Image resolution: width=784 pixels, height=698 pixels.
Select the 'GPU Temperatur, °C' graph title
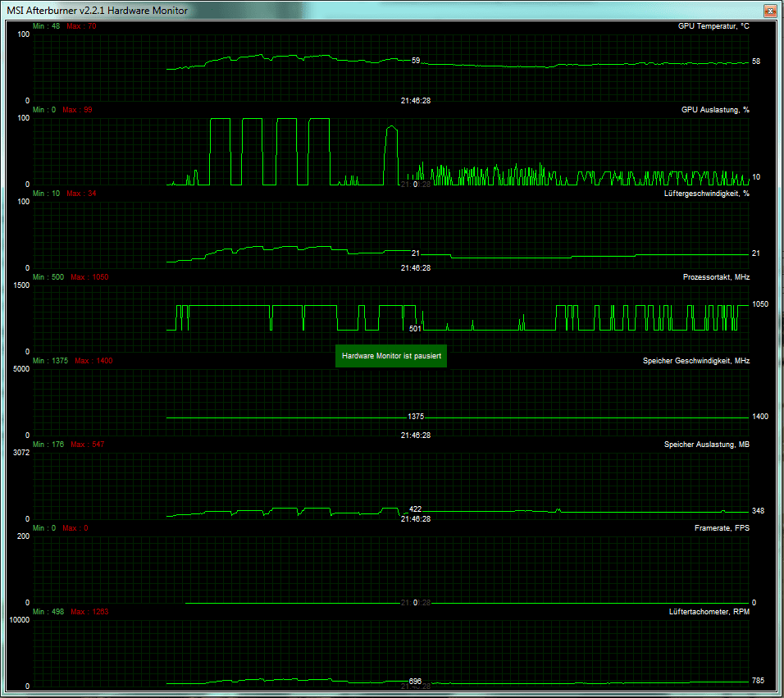tap(713, 26)
